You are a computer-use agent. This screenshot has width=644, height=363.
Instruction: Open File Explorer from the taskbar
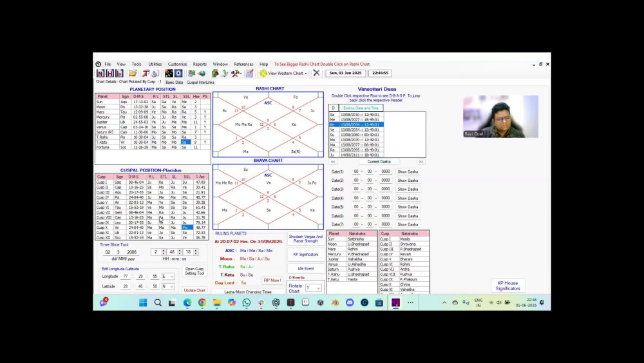[x=217, y=302]
